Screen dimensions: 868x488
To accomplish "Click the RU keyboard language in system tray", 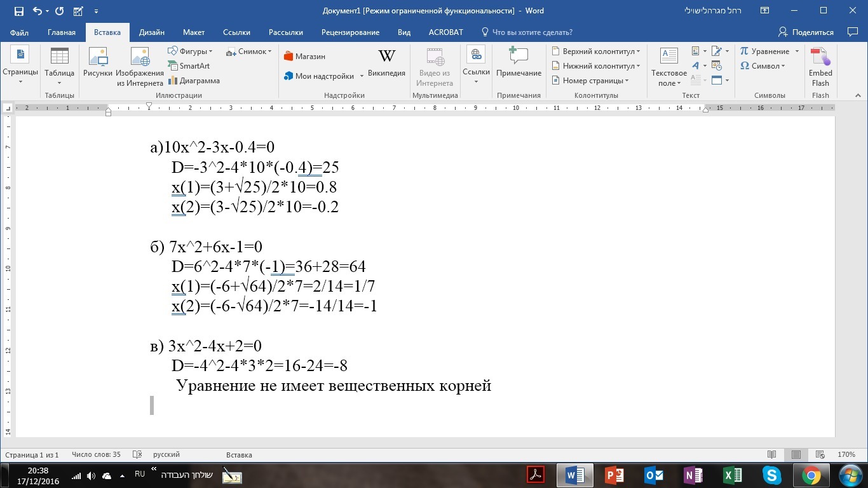I will [140, 474].
